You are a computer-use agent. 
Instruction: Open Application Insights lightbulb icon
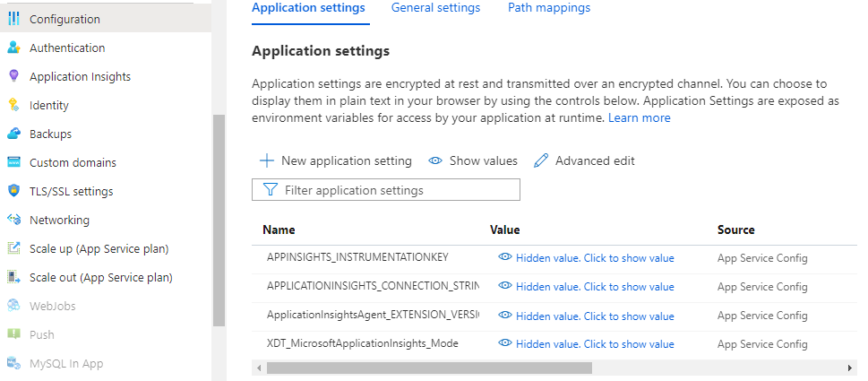13,77
